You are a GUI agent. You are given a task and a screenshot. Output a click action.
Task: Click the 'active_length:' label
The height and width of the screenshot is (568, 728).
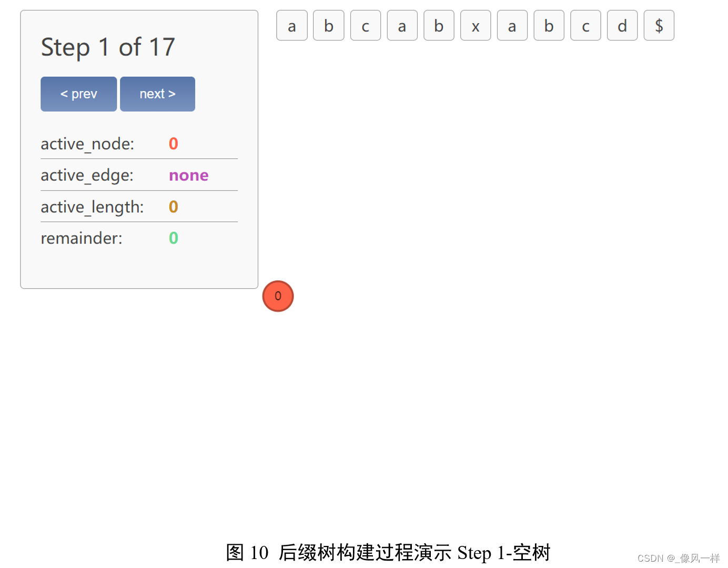click(92, 207)
